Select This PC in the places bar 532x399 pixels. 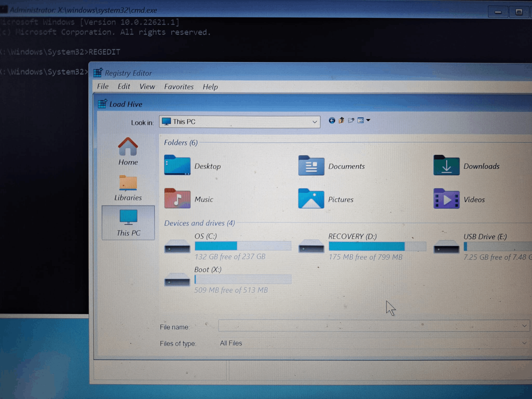128,223
